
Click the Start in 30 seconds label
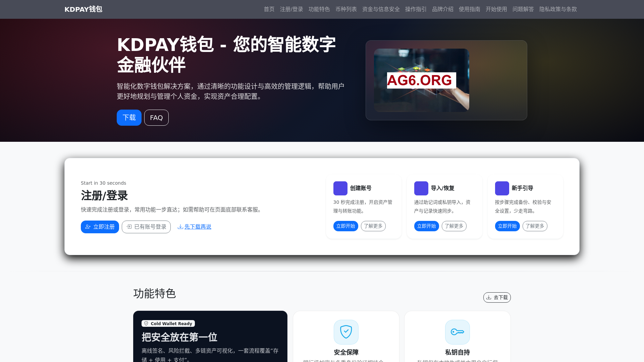pyautogui.click(x=103, y=183)
